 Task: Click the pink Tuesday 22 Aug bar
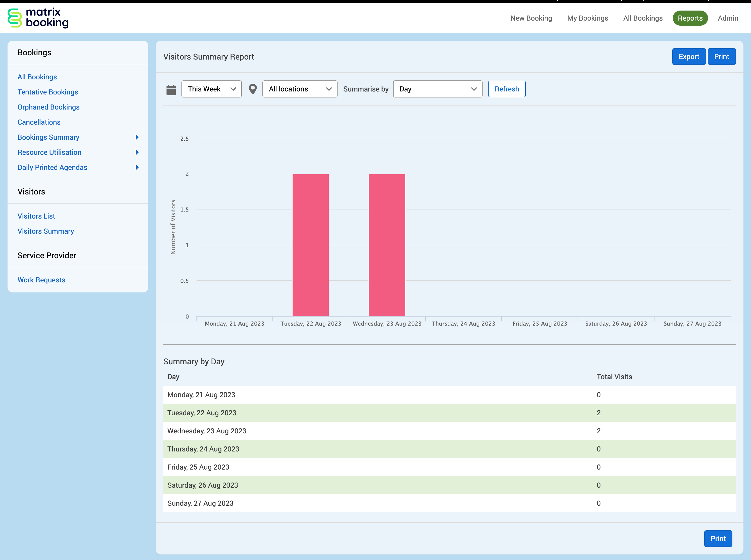(311, 245)
